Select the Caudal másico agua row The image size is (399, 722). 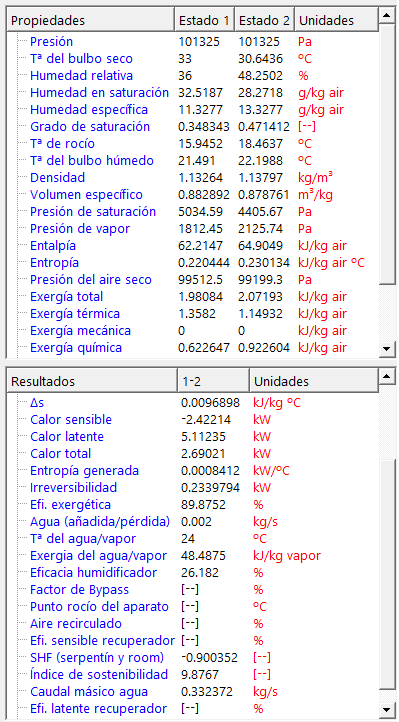192,692
